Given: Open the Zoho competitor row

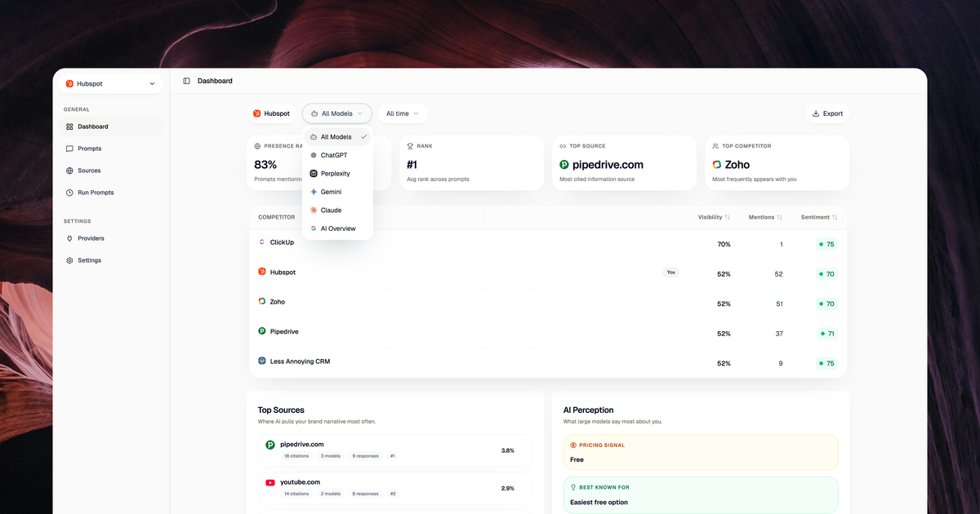Looking at the screenshot, I should coord(548,303).
